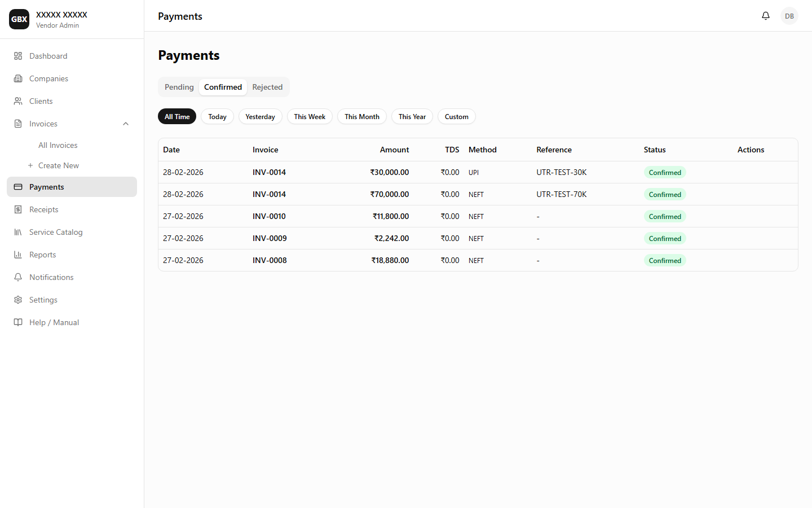Click the Invoices document icon
Viewport: 812px width, 508px height.
[x=18, y=124]
